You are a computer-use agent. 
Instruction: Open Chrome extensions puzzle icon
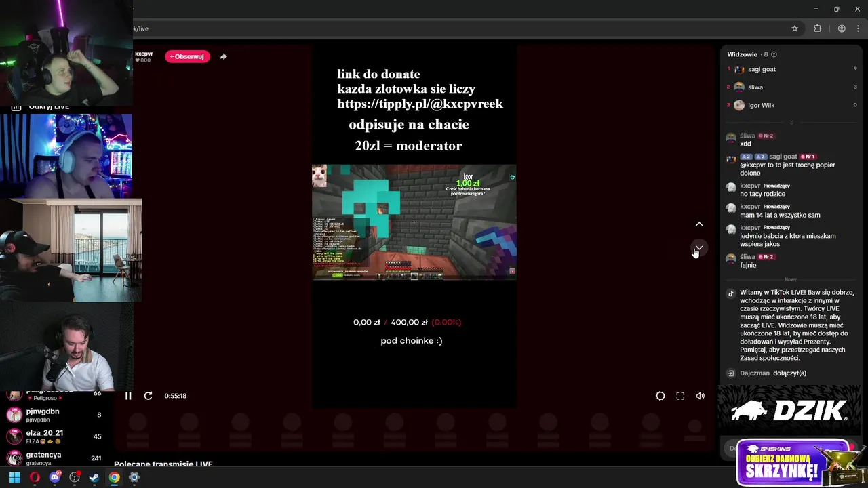pyautogui.click(x=817, y=28)
